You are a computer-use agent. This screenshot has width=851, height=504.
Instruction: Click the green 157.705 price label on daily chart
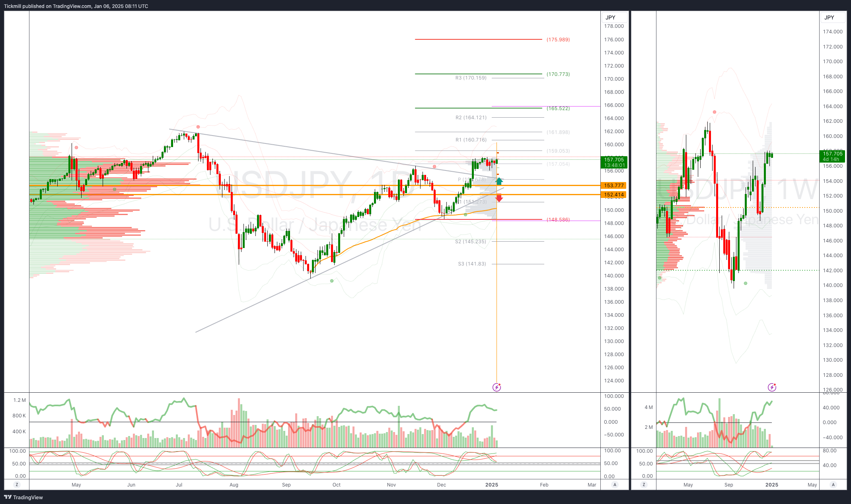[x=614, y=159]
